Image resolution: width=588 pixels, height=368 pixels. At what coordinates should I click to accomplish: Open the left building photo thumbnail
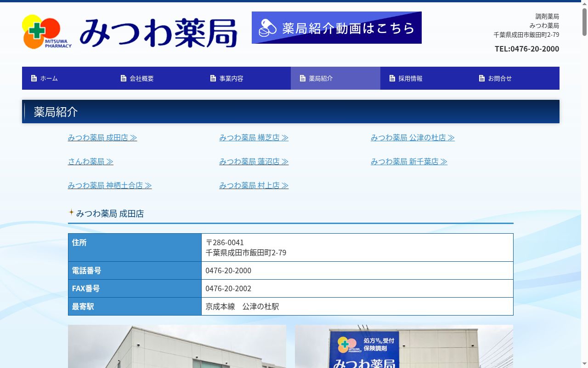(x=177, y=346)
